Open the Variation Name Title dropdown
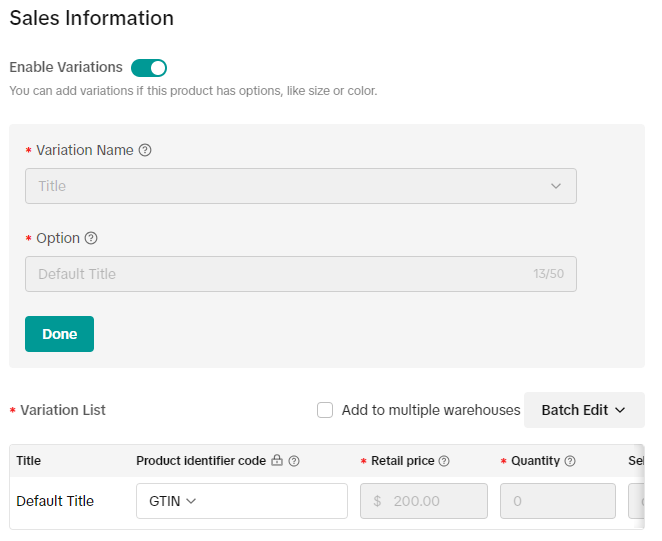The image size is (662, 541). pyautogui.click(x=300, y=186)
